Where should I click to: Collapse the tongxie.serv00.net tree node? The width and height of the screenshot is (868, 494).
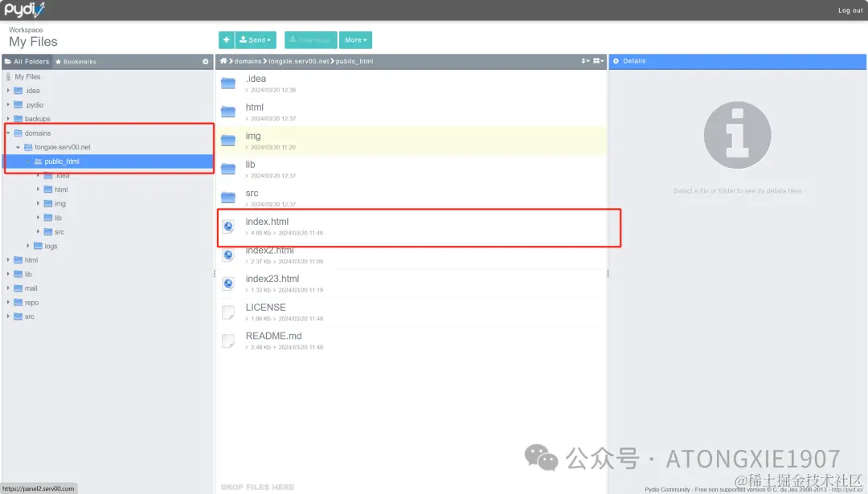click(18, 147)
